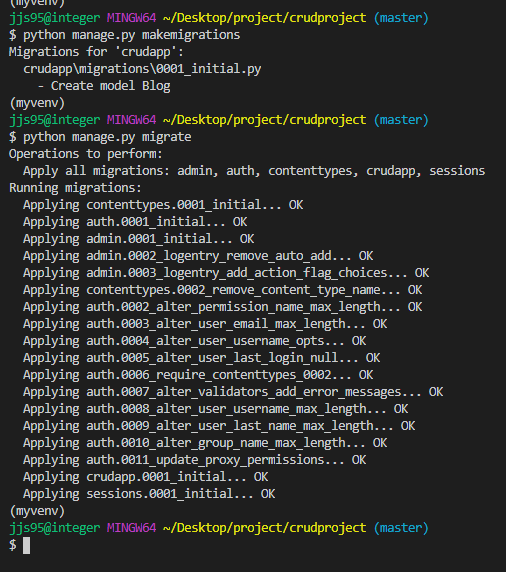Viewport: 506px width, 572px height.
Task: Click the admin.0002_logentry_remove_auto_add line
Action: [198, 256]
